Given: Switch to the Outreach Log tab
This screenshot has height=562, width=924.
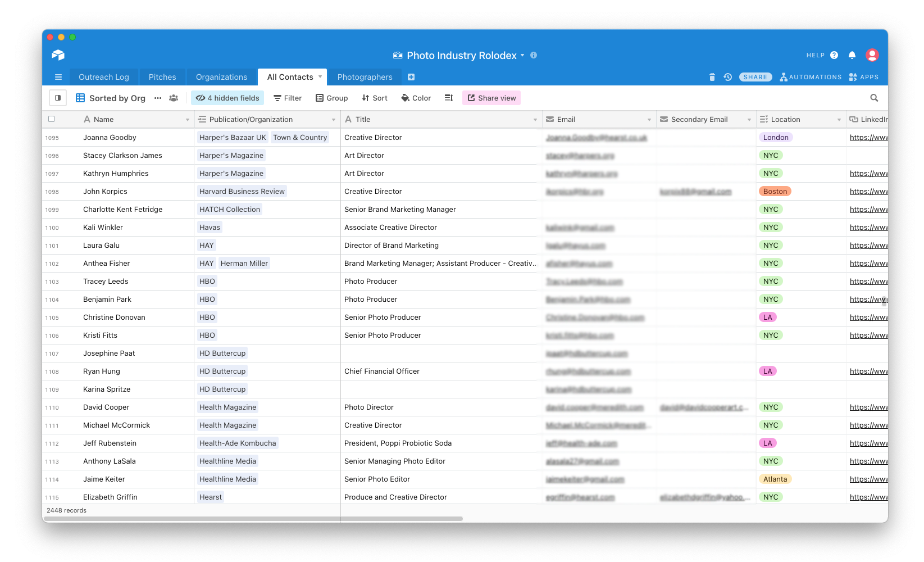Looking at the screenshot, I should pyautogui.click(x=104, y=77).
